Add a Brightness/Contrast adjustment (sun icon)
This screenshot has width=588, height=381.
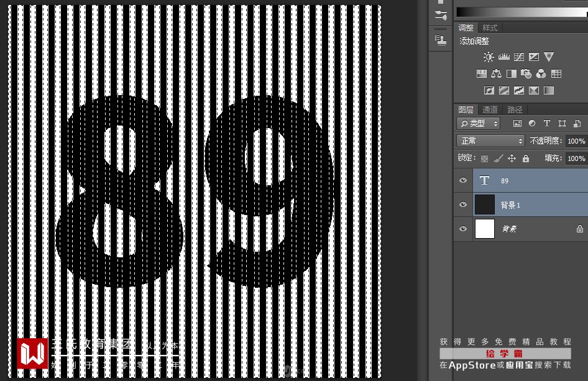[x=489, y=57]
